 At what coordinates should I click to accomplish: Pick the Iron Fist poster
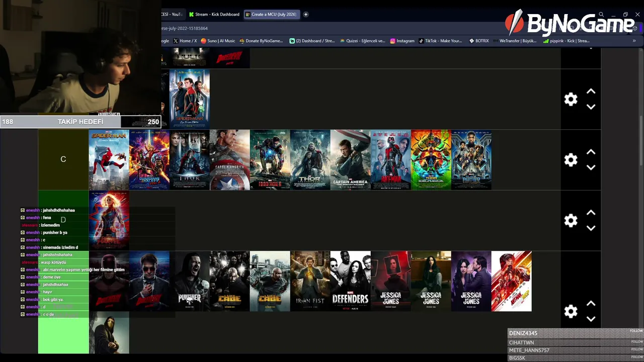(x=310, y=281)
